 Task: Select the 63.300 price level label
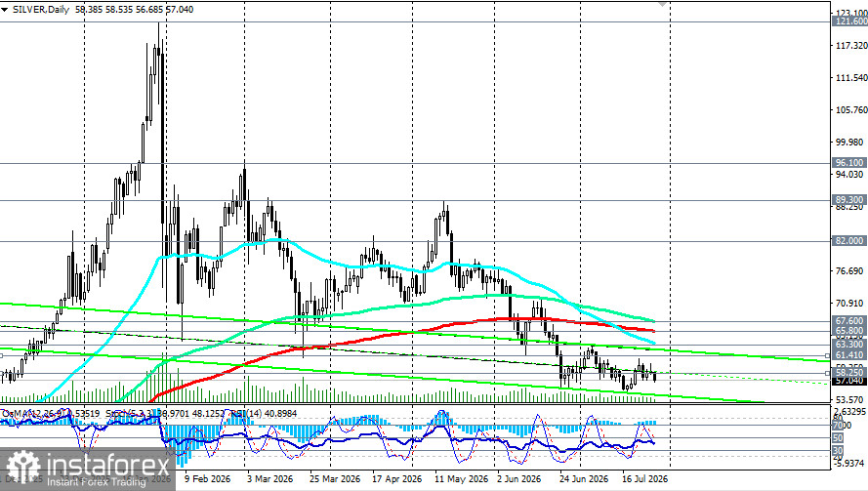[x=849, y=345]
